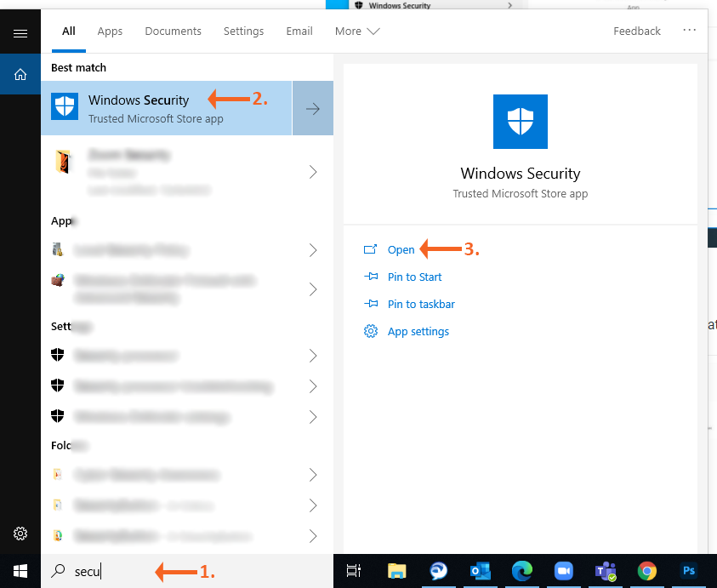Launch File Explorer from the taskbar
Screen dimensions: 717x588
click(x=396, y=571)
